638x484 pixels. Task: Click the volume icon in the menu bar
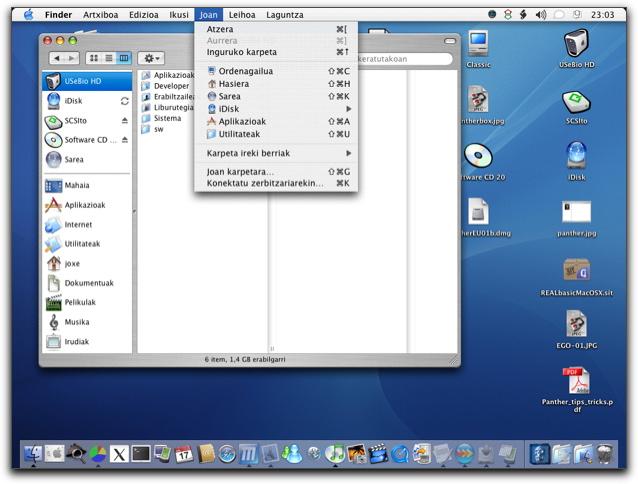(540, 15)
